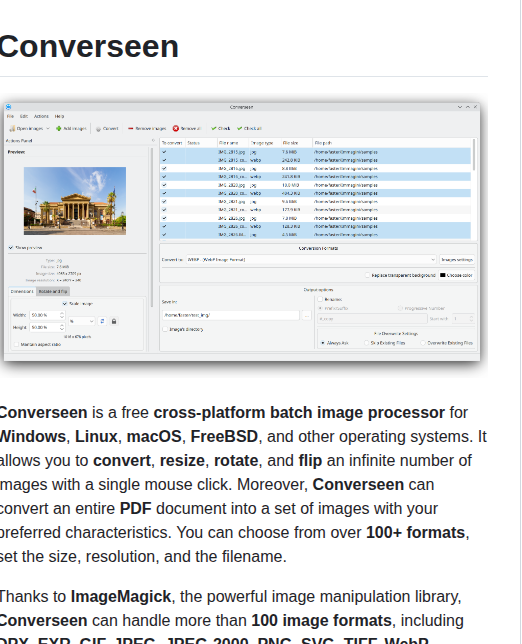The image size is (522, 644).
Task: Tick the Rename checkbox in Output options
Action: (320, 299)
